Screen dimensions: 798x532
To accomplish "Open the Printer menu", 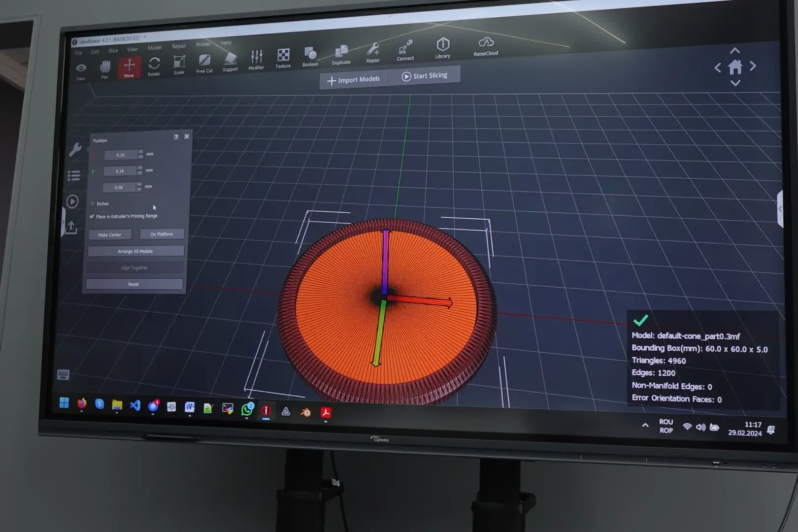I will pyautogui.click(x=203, y=44).
